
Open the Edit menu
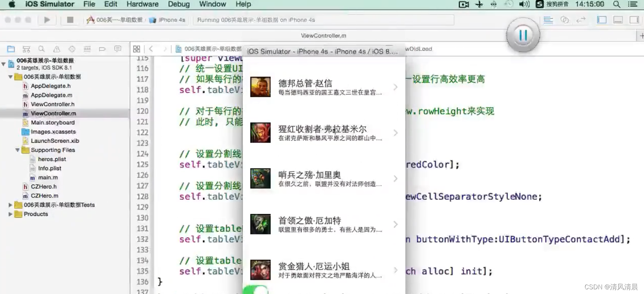[111, 4]
